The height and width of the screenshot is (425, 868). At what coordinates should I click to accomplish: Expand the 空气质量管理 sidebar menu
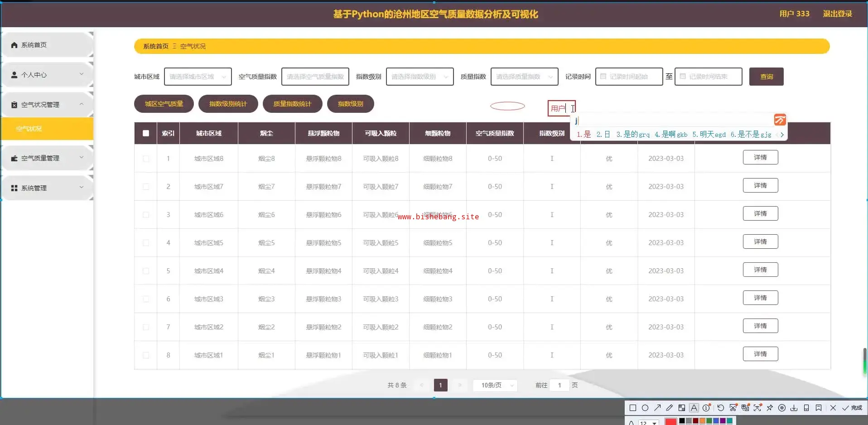tap(47, 158)
